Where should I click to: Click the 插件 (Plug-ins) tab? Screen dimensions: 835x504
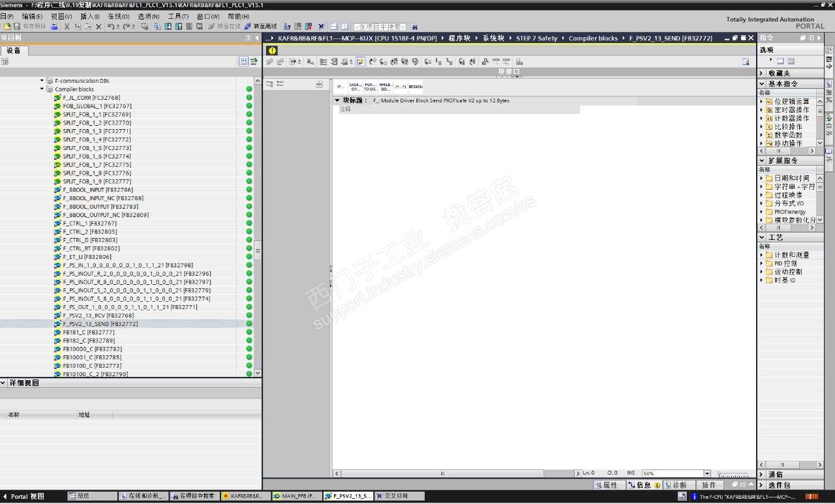click(709, 485)
